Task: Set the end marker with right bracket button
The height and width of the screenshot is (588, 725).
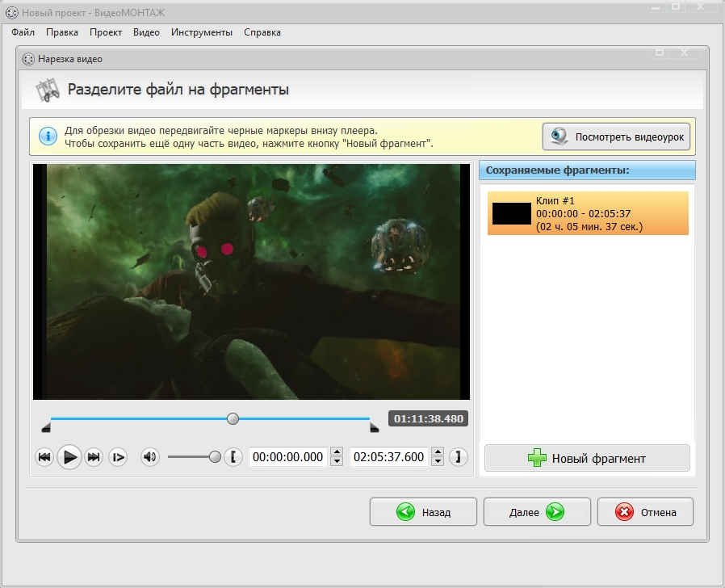Action: [459, 457]
